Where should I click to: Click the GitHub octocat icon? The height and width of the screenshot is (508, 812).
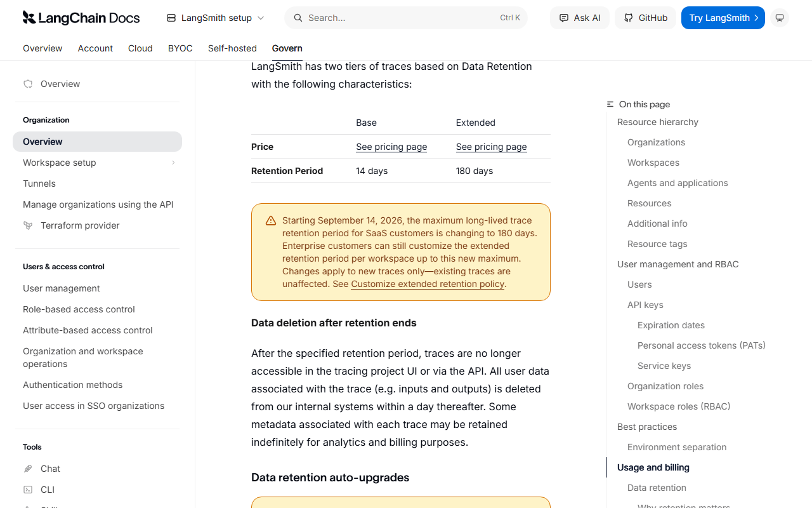coord(629,18)
